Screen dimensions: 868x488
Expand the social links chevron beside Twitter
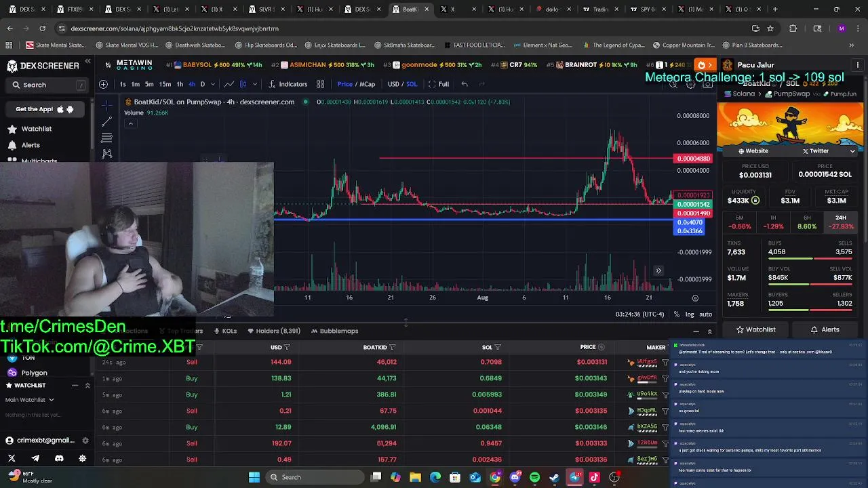[852, 151]
